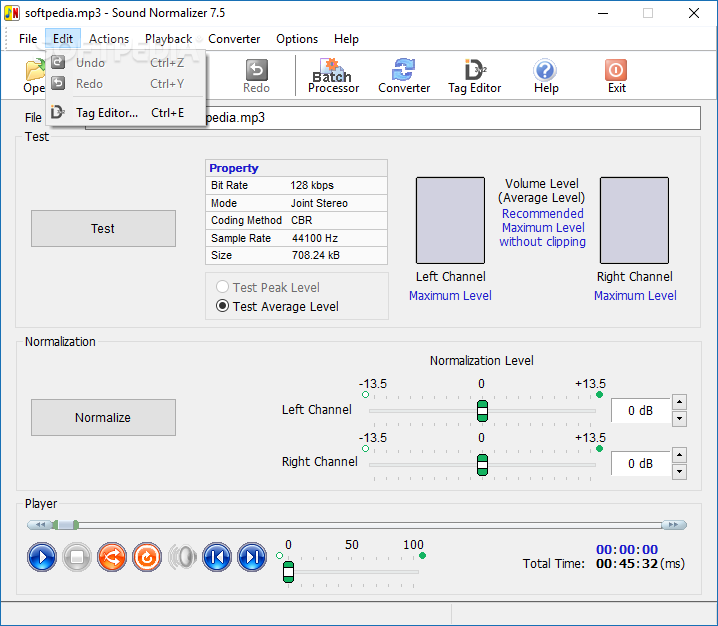The image size is (718, 626).
Task: Click the Coding Method CBR row
Action: [296, 220]
